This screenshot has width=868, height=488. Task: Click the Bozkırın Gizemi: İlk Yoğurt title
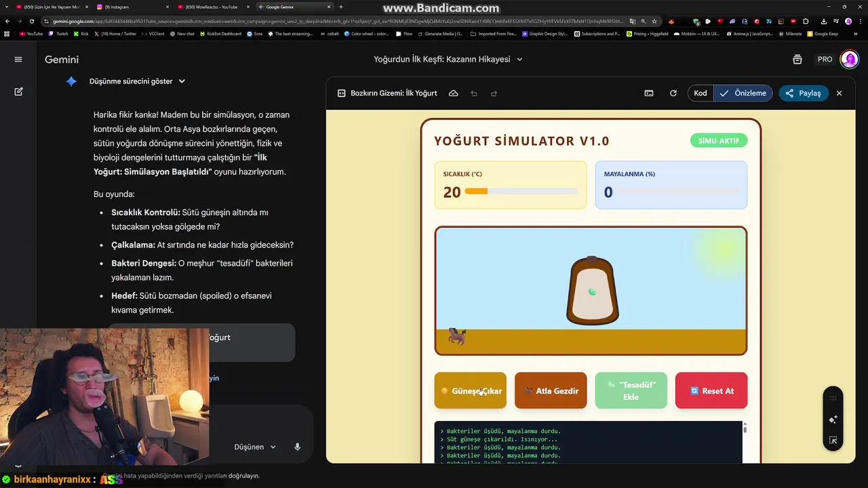pos(394,93)
